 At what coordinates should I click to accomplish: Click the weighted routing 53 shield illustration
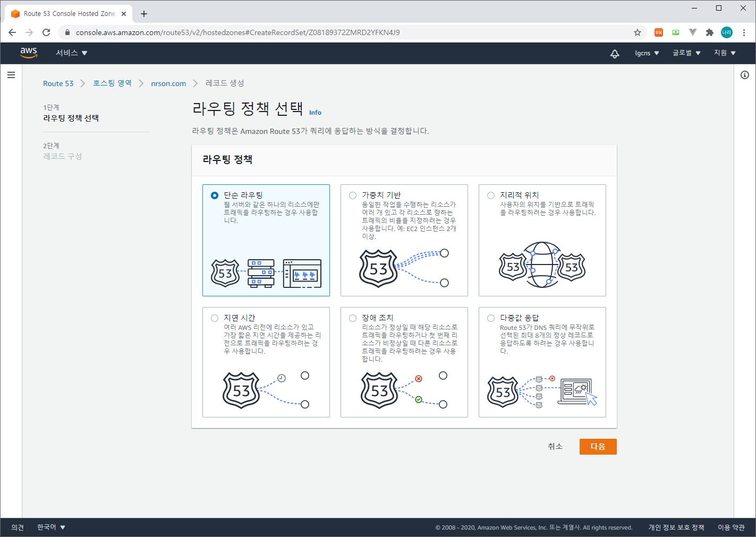[378, 269]
